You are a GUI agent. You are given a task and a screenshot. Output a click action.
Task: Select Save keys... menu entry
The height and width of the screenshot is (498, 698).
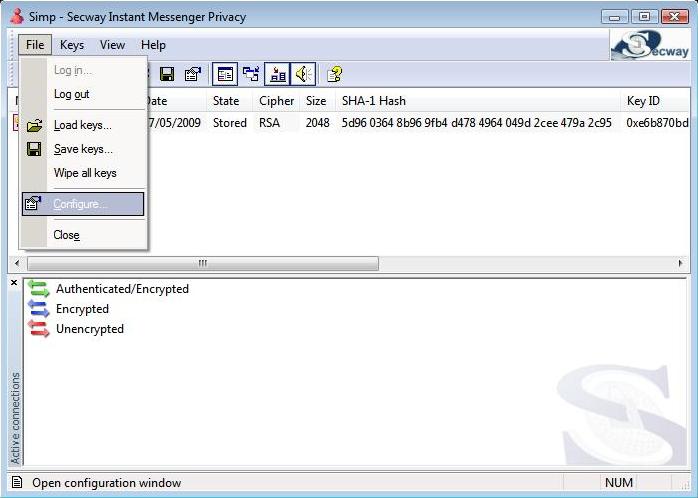[x=84, y=149]
